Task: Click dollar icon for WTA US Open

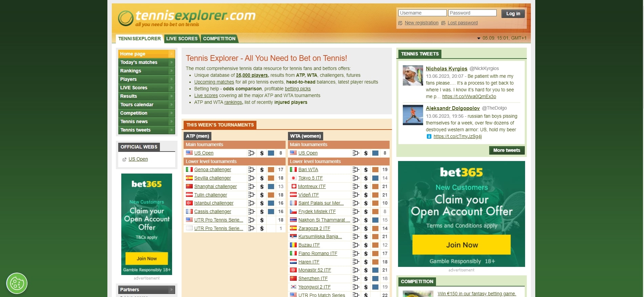Action: coord(366,153)
